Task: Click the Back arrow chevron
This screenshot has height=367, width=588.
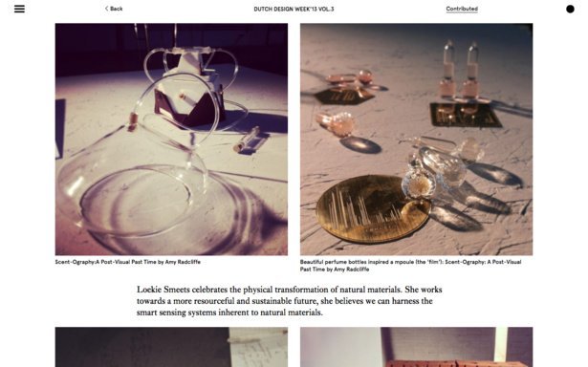Action: (106, 9)
